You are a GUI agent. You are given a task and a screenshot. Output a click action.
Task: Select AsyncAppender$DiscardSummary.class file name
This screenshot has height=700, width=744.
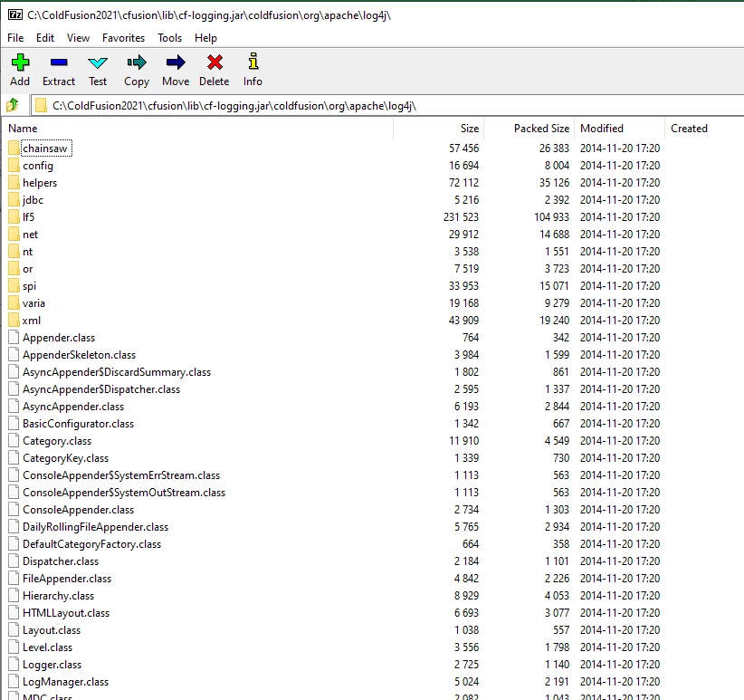coord(117,372)
